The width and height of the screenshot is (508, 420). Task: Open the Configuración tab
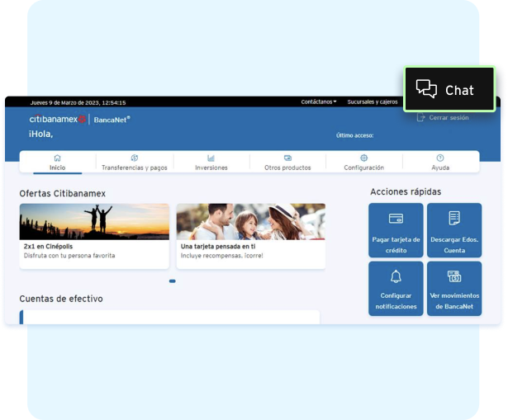(x=363, y=163)
